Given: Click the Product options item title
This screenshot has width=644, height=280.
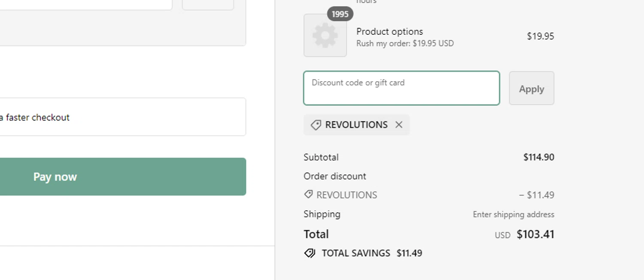Looking at the screenshot, I should coord(389,31).
